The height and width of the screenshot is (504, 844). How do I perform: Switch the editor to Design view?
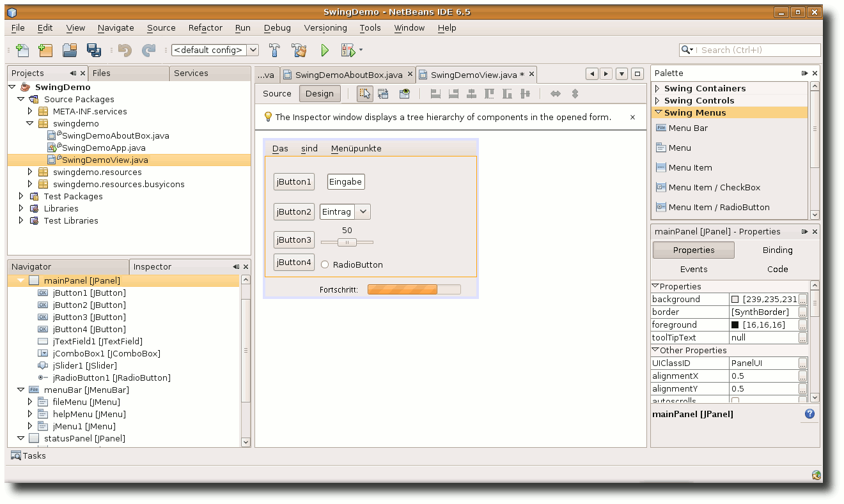[320, 93]
